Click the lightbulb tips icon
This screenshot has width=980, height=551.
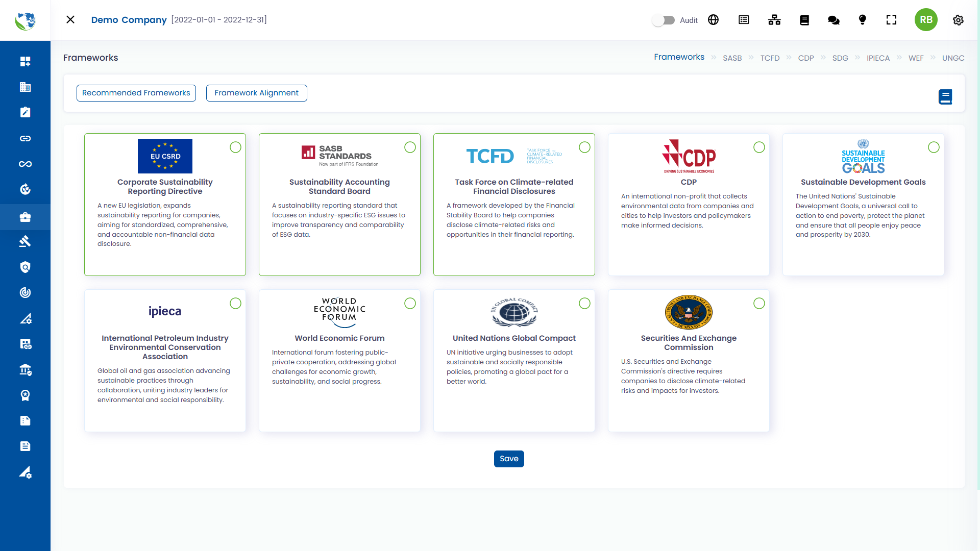click(863, 20)
